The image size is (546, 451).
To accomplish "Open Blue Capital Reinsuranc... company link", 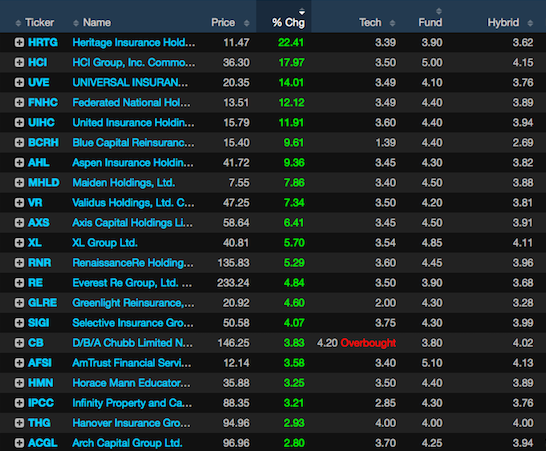I will (133, 142).
